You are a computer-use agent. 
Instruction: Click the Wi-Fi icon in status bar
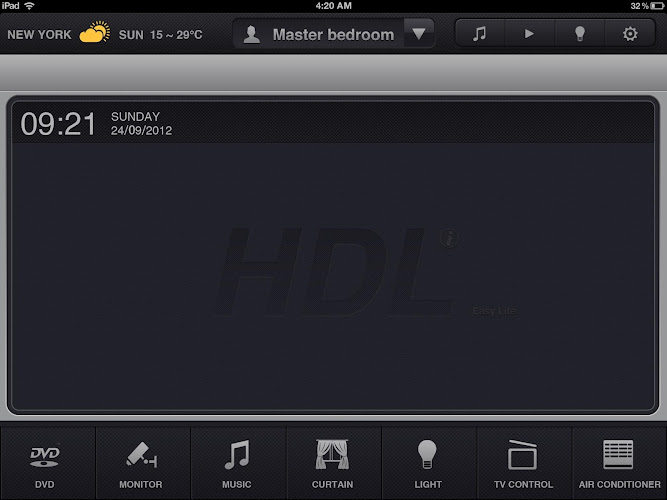pos(29,6)
